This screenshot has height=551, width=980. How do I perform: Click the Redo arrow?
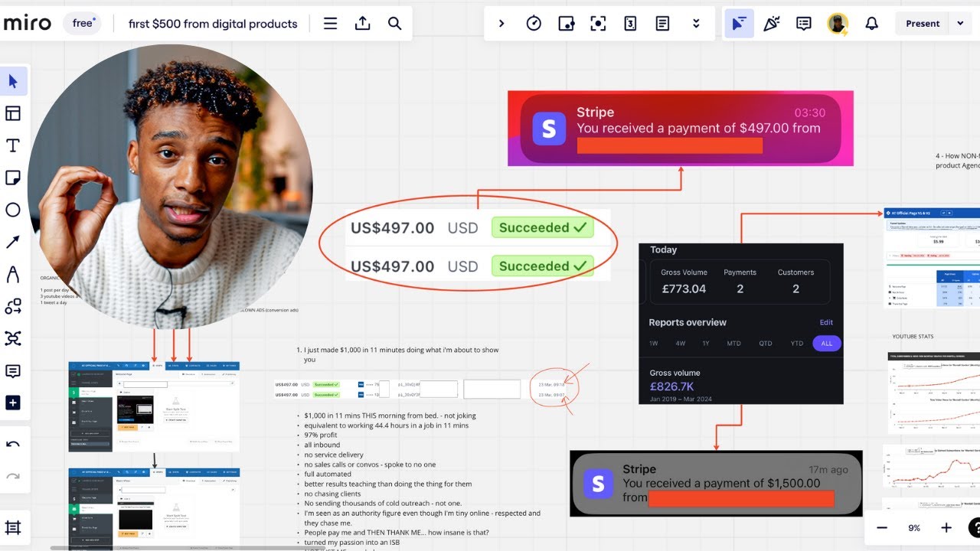tap(13, 476)
